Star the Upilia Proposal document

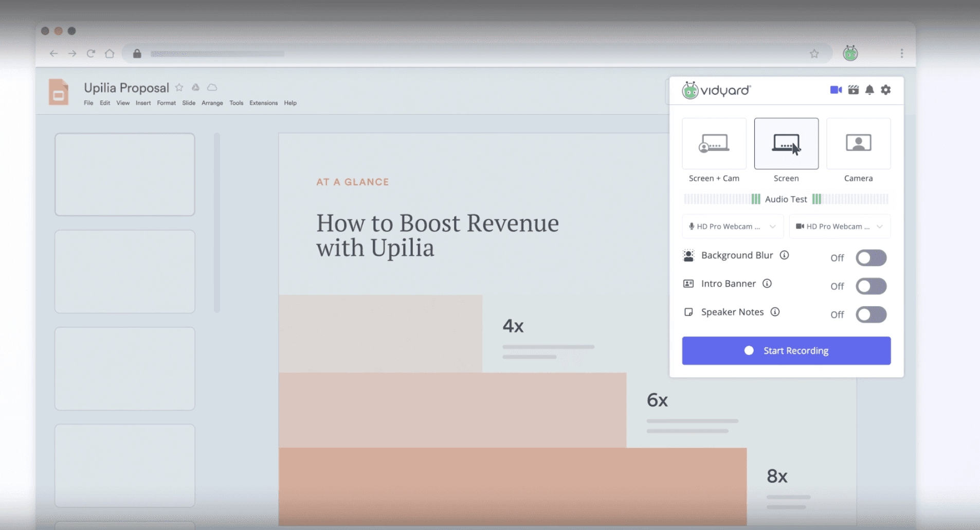tap(179, 87)
